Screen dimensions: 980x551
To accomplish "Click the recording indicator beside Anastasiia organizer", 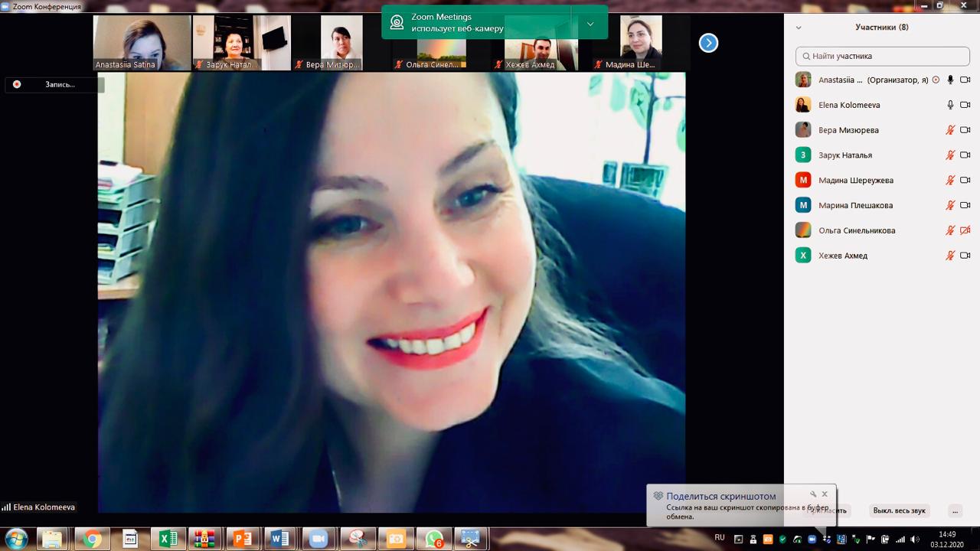I will pyautogui.click(x=936, y=80).
